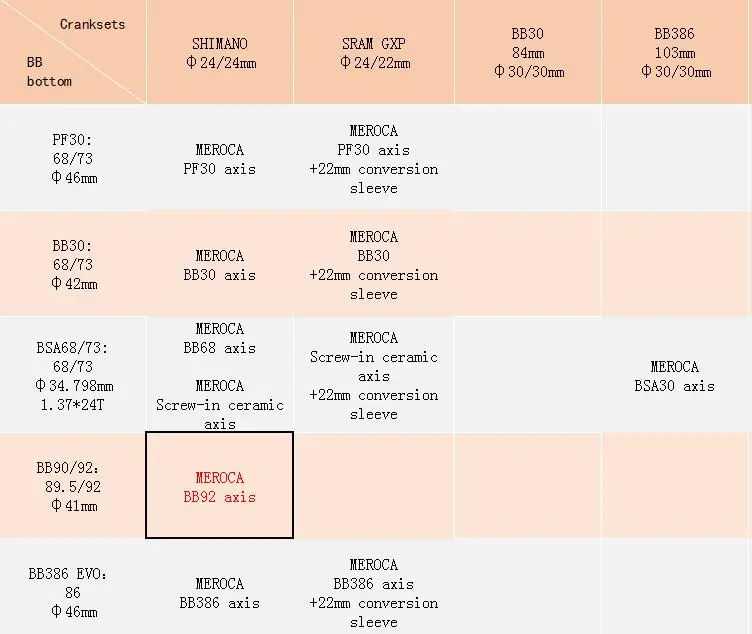The height and width of the screenshot is (634, 752).
Task: Select the highlighted MEROCA BB92 axis cell
Action: click(x=220, y=485)
